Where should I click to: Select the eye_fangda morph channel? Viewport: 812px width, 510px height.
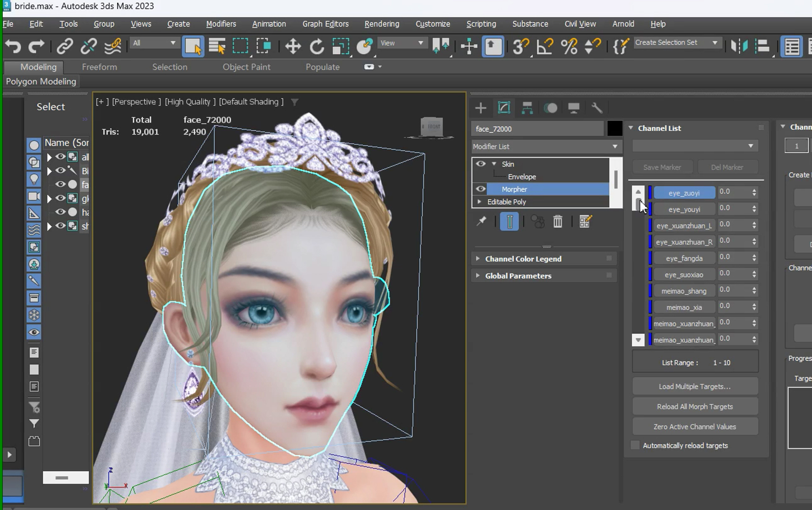click(x=684, y=258)
